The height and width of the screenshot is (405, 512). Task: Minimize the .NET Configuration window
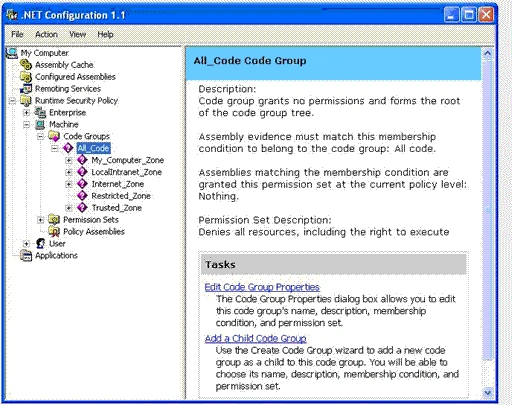(x=452, y=15)
